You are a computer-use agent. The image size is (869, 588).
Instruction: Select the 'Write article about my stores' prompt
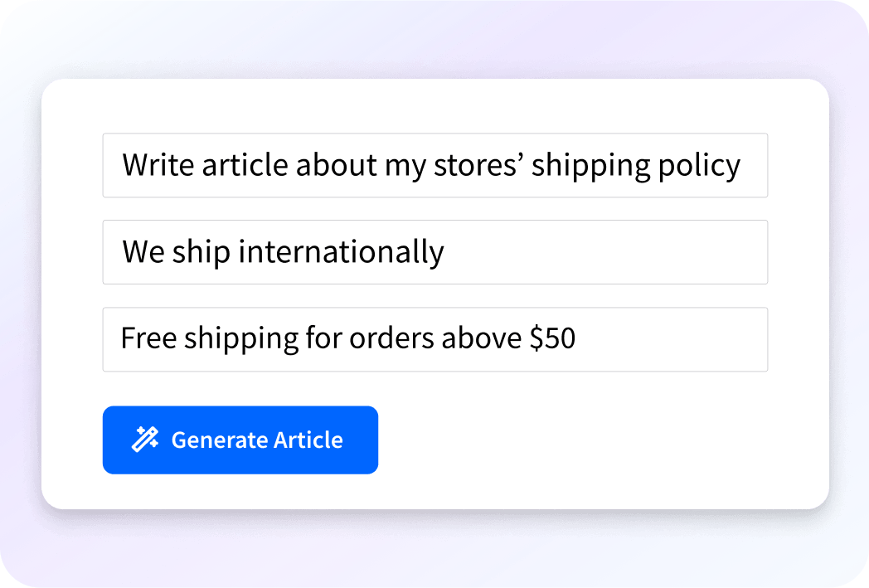(434, 164)
